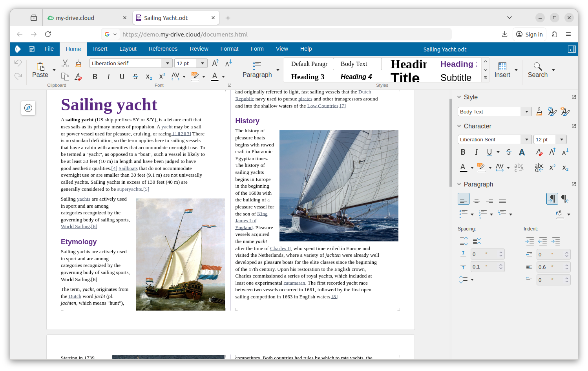Follow the World Sailing hyperlink
The image size is (588, 371).
pyautogui.click(x=75, y=227)
